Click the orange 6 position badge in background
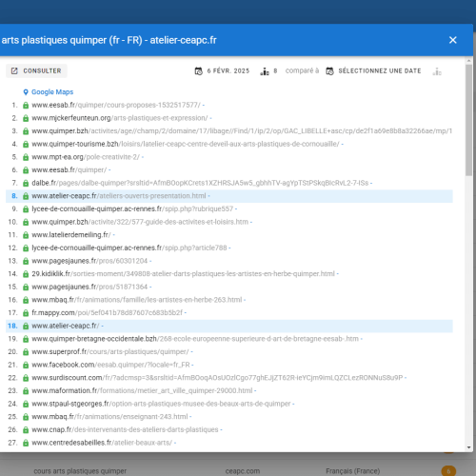 [x=448, y=471]
